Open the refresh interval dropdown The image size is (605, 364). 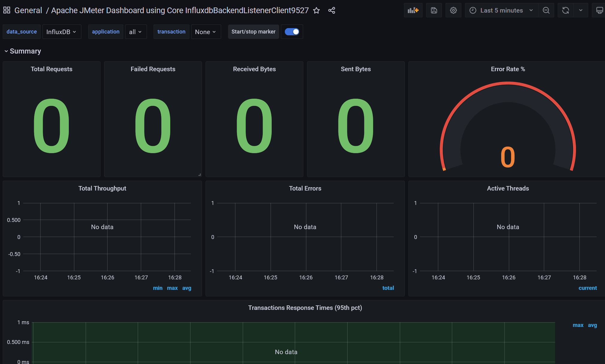(x=581, y=10)
